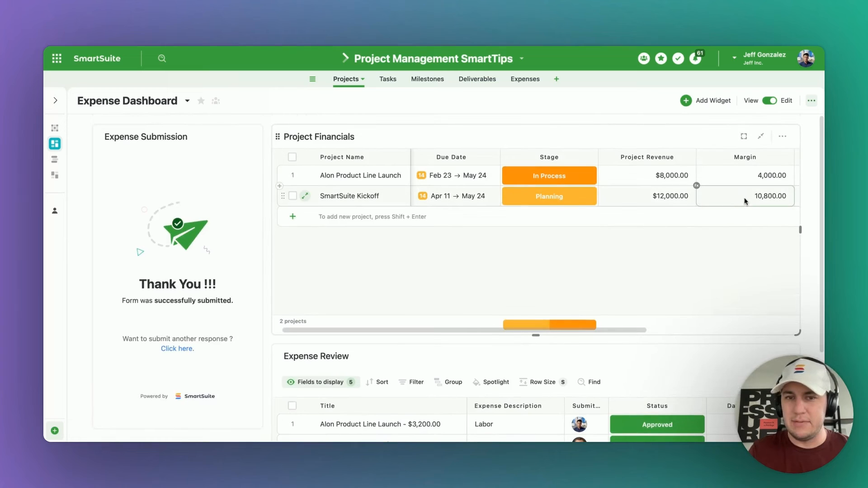Open the Planning stage dropdown

pyautogui.click(x=549, y=196)
